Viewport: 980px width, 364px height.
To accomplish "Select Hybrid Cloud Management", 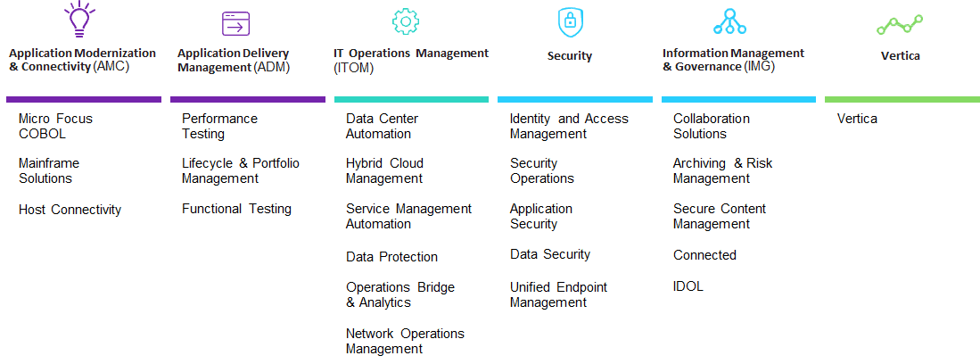I will (384, 170).
